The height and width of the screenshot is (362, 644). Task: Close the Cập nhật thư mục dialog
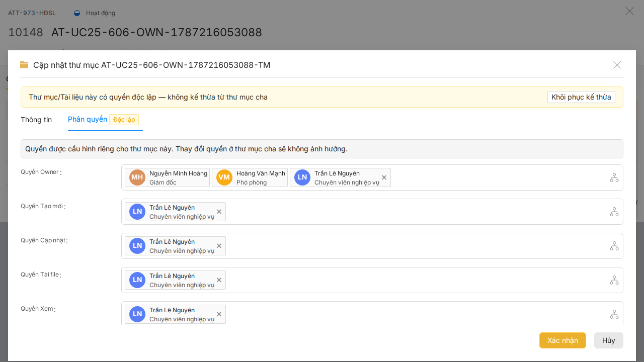pos(617,65)
